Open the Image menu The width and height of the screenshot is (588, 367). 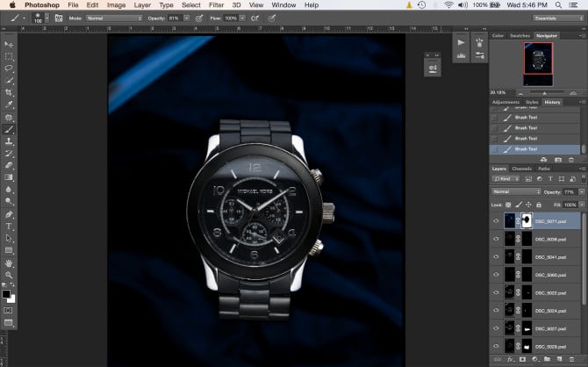tap(116, 5)
